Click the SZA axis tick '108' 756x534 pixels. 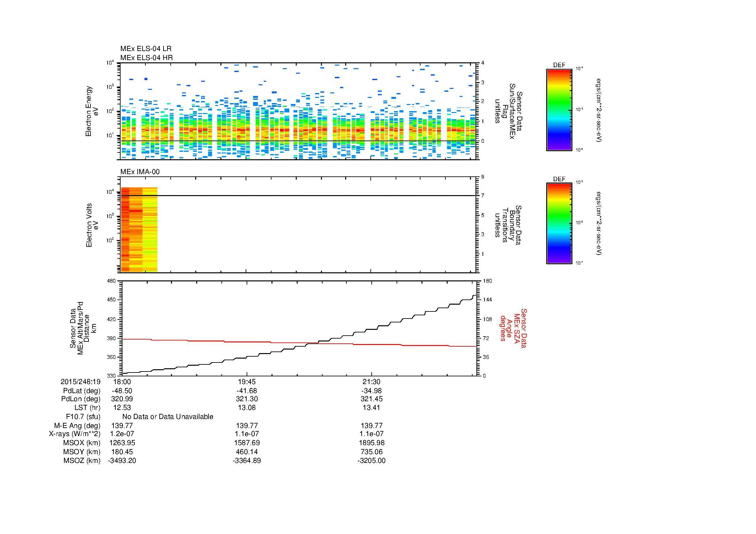487,319
